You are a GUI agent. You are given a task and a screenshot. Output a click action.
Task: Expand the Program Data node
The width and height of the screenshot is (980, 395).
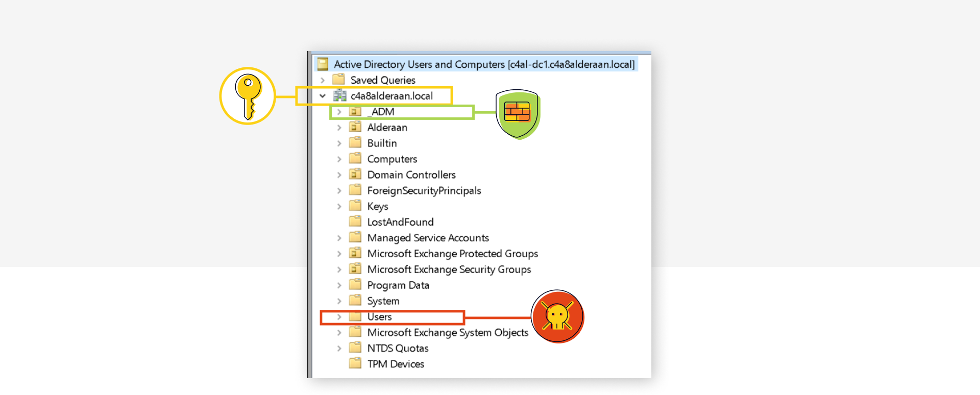point(339,285)
